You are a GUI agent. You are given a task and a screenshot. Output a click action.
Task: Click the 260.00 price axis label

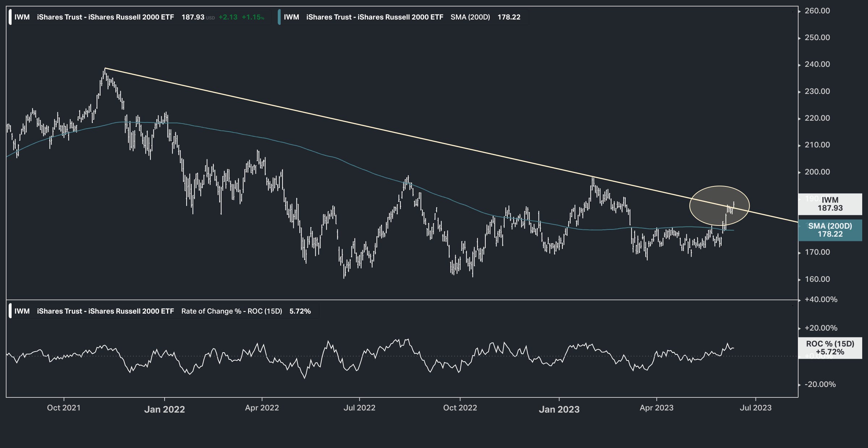[817, 11]
